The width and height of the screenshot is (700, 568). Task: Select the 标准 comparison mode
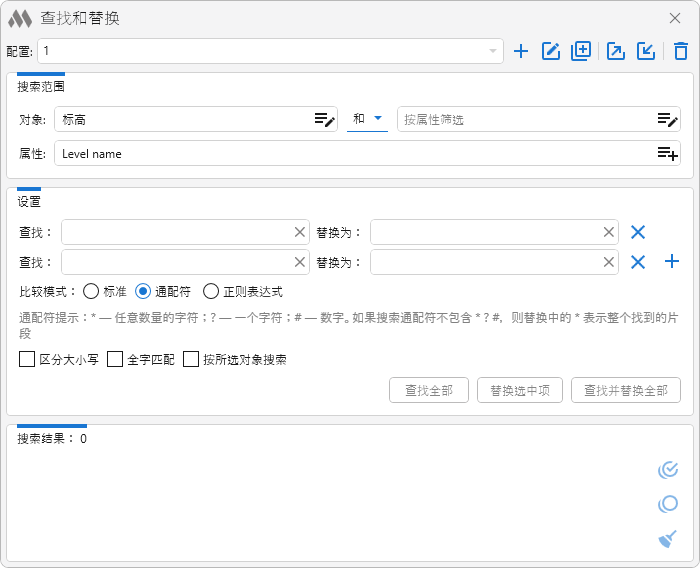[x=91, y=292]
